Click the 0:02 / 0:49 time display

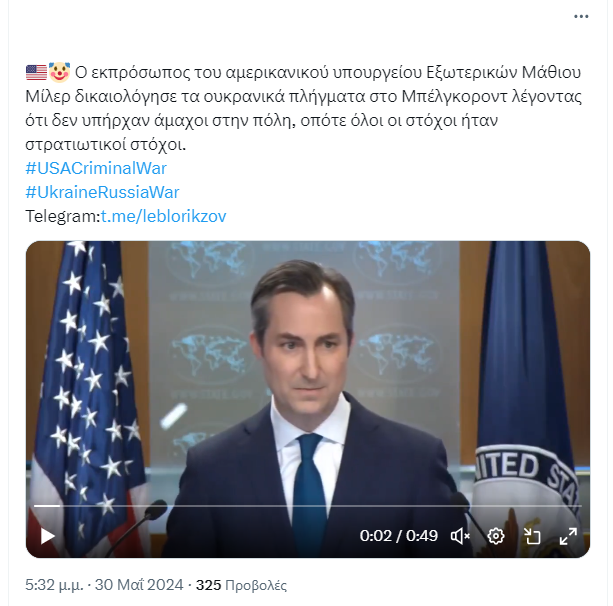tap(398, 536)
